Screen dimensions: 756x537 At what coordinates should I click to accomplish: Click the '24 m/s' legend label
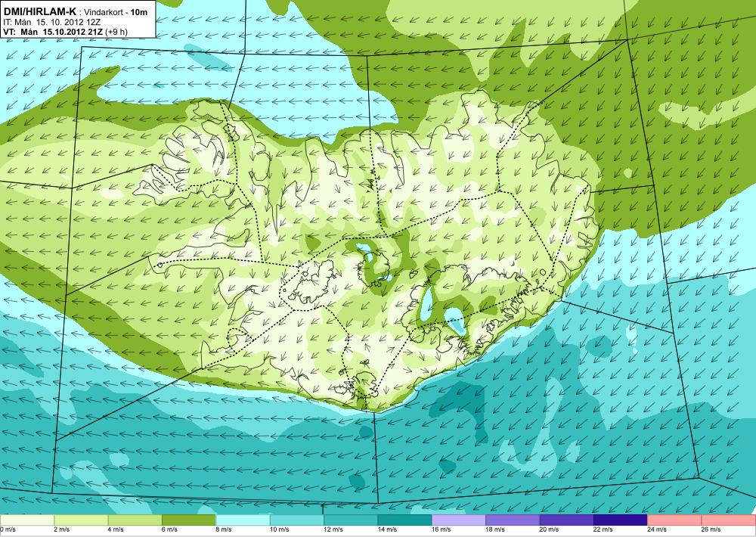pyautogui.click(x=658, y=529)
